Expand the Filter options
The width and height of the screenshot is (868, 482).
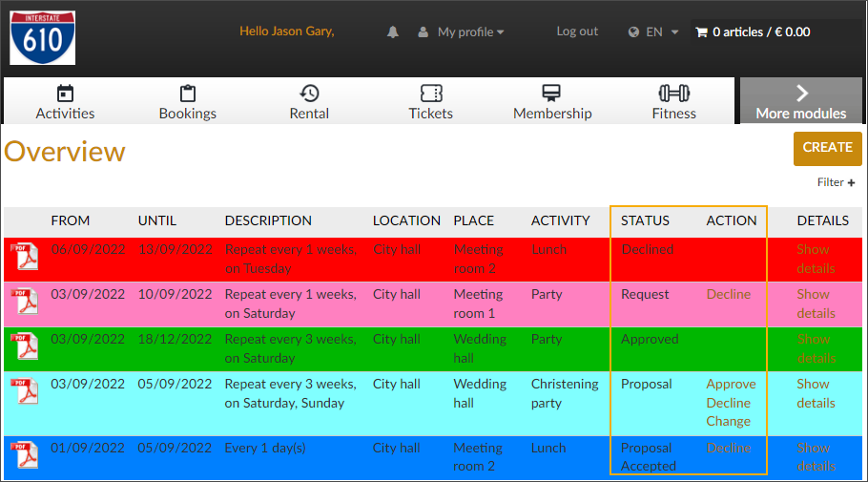[836, 182]
